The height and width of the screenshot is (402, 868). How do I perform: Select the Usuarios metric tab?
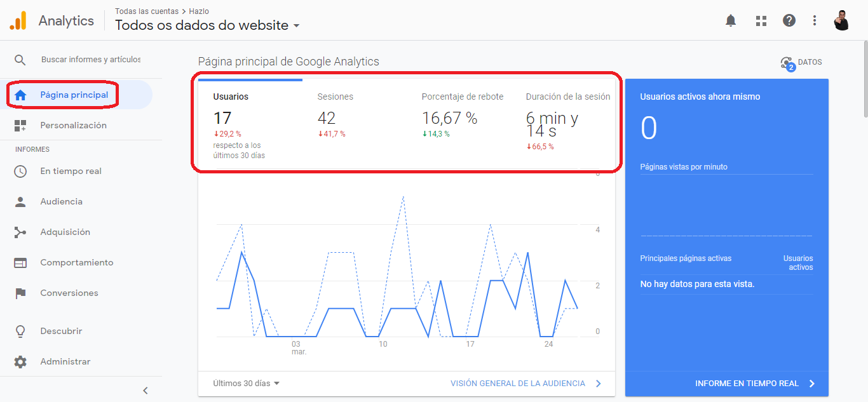[250, 124]
